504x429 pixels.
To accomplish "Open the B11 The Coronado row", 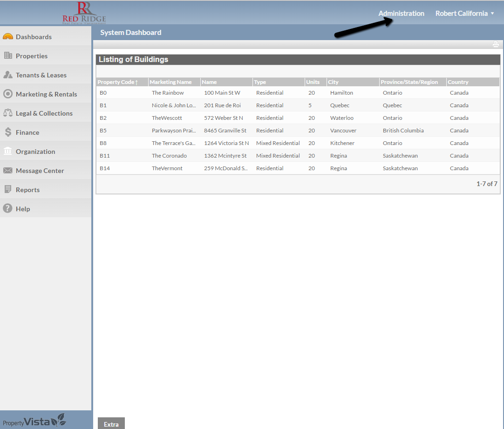I will point(169,156).
